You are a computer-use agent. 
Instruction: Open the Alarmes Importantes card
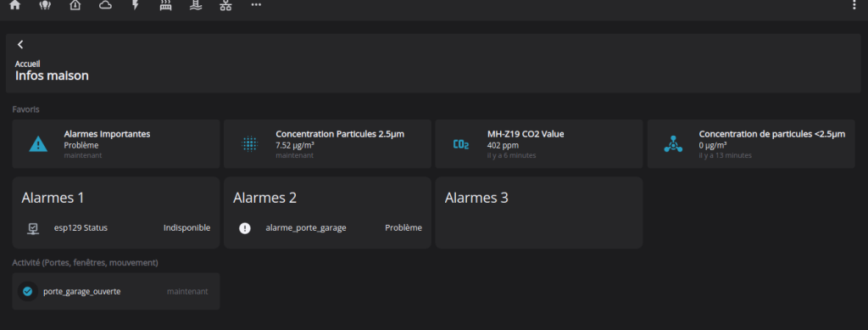(x=116, y=144)
